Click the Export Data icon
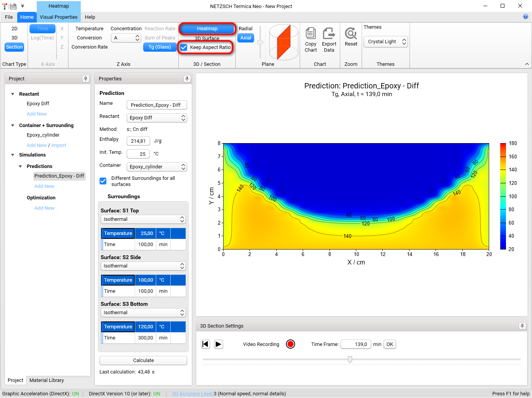This screenshot has width=532, height=398. 329,34
